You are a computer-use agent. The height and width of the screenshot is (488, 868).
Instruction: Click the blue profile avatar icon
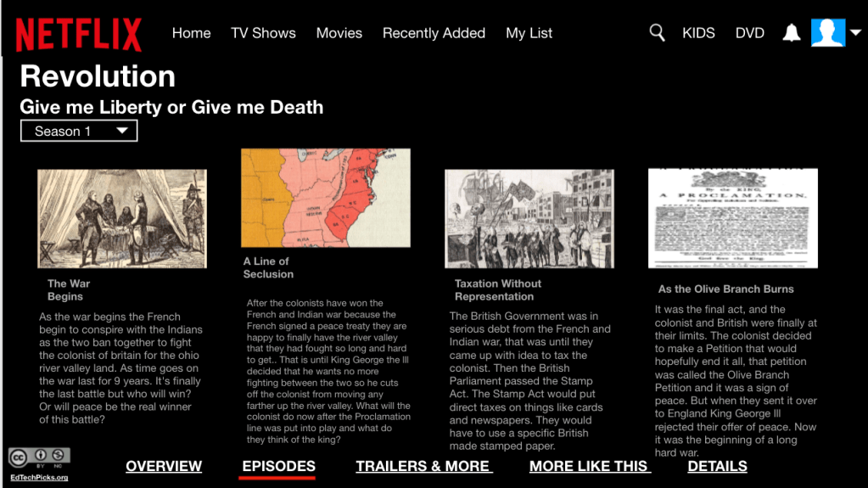click(827, 32)
